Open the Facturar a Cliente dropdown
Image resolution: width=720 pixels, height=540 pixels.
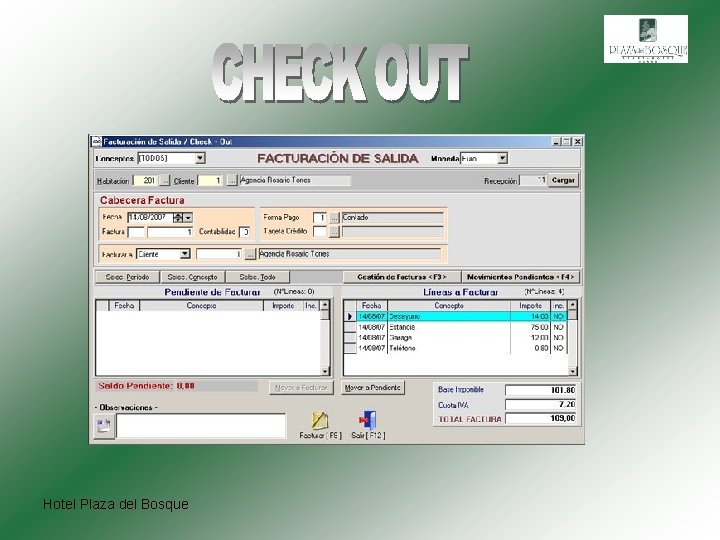pyautogui.click(x=185, y=254)
